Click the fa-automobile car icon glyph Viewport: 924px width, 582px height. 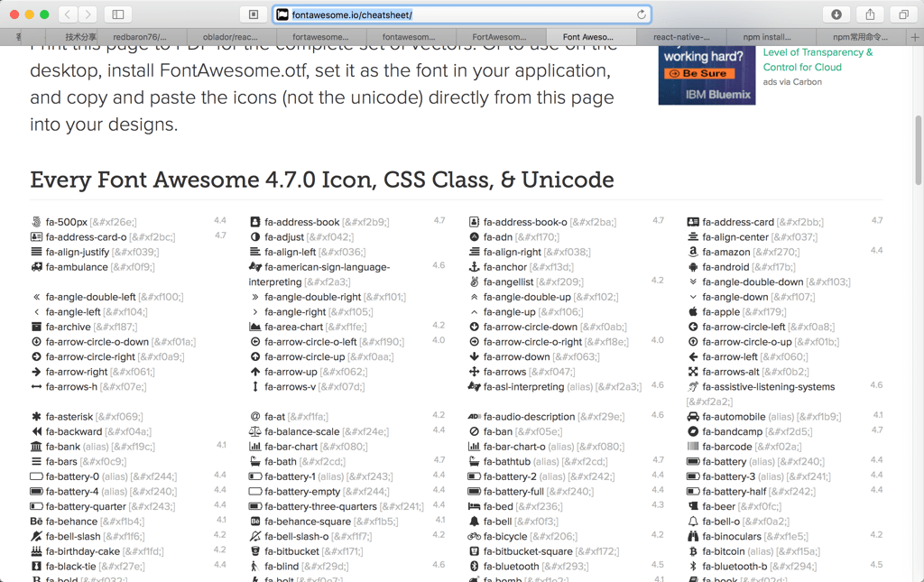coord(693,417)
